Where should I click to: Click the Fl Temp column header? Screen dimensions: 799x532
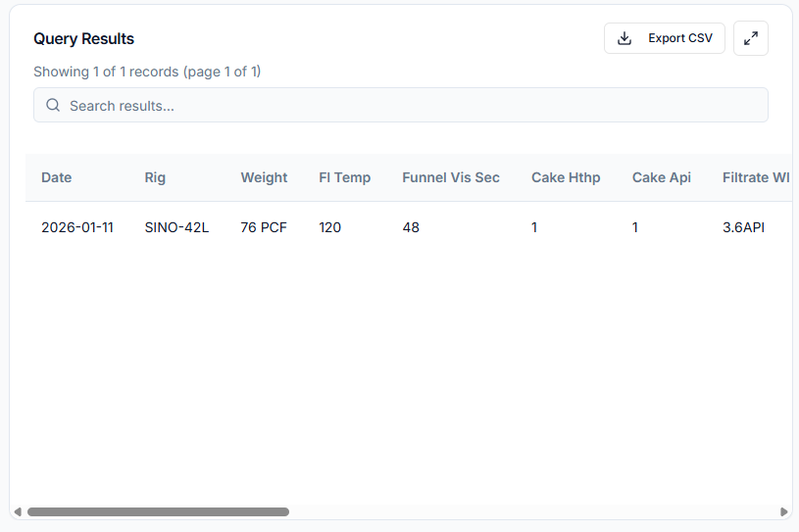pos(344,177)
